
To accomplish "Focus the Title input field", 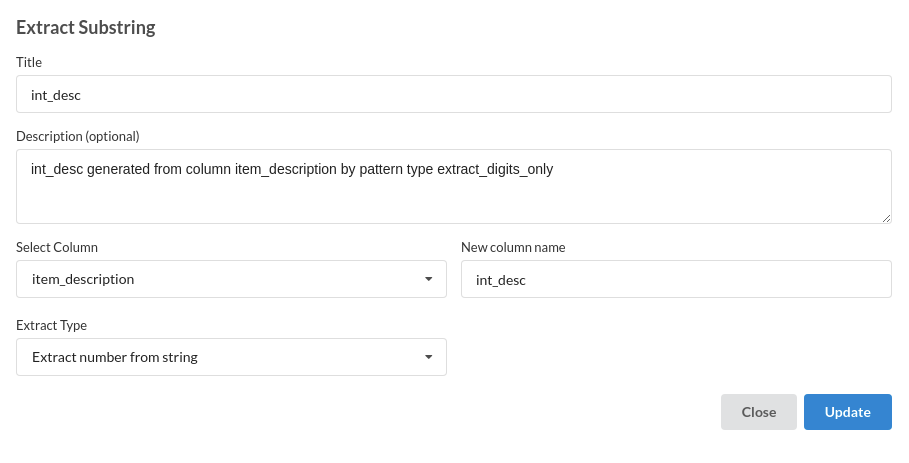I will point(454,95).
